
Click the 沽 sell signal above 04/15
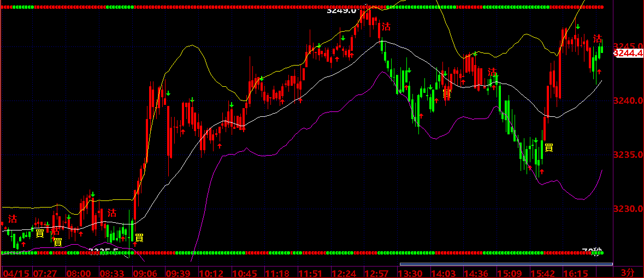pyautogui.click(x=13, y=218)
